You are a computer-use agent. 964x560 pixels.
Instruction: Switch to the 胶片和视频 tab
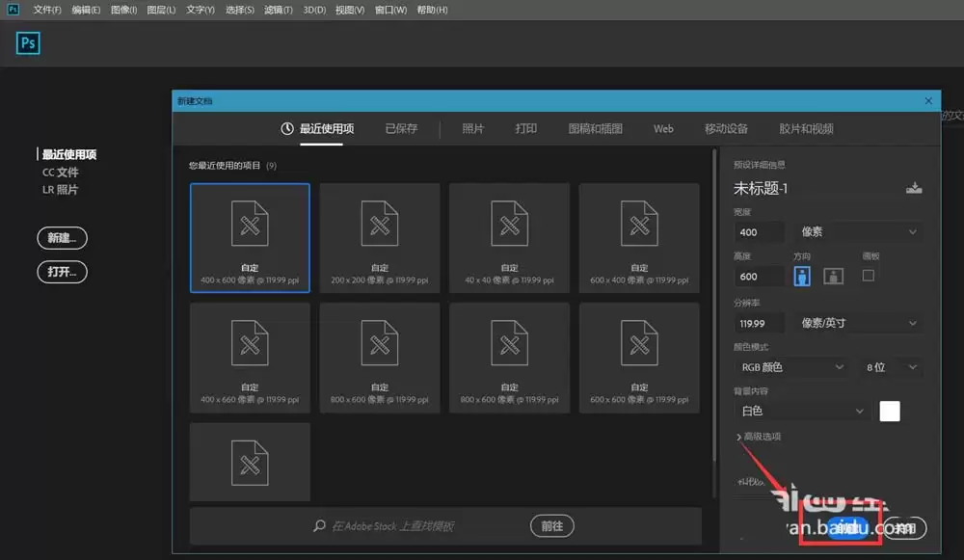pos(806,128)
